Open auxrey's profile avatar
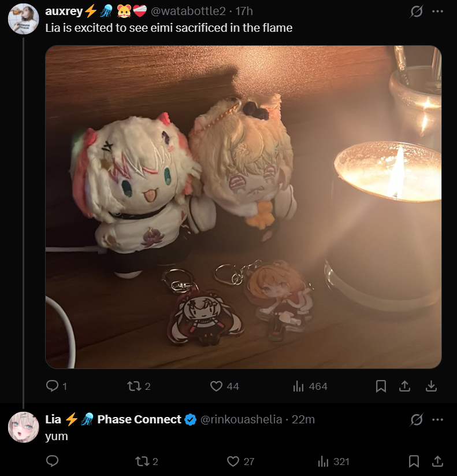This screenshot has width=457, height=476. coord(23,19)
